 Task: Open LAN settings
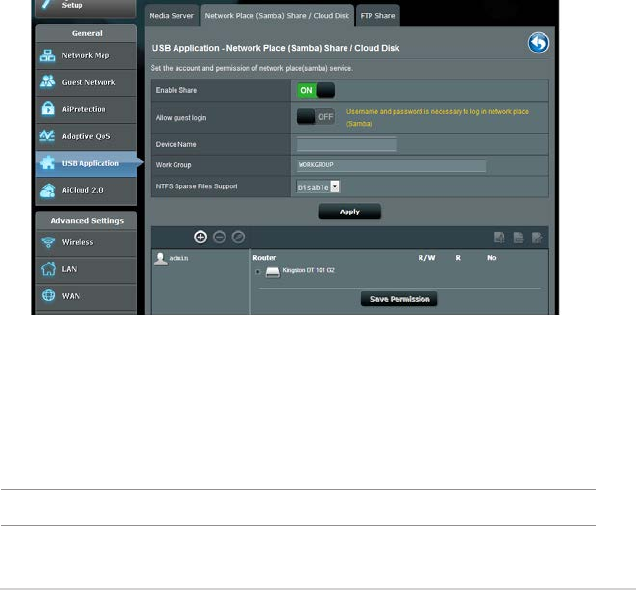86,269
